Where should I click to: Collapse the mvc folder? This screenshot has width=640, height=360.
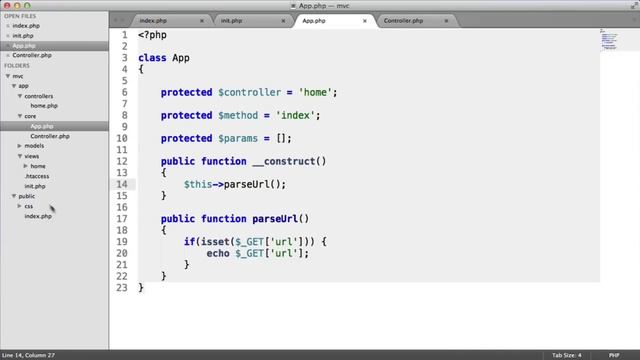(x=8, y=76)
